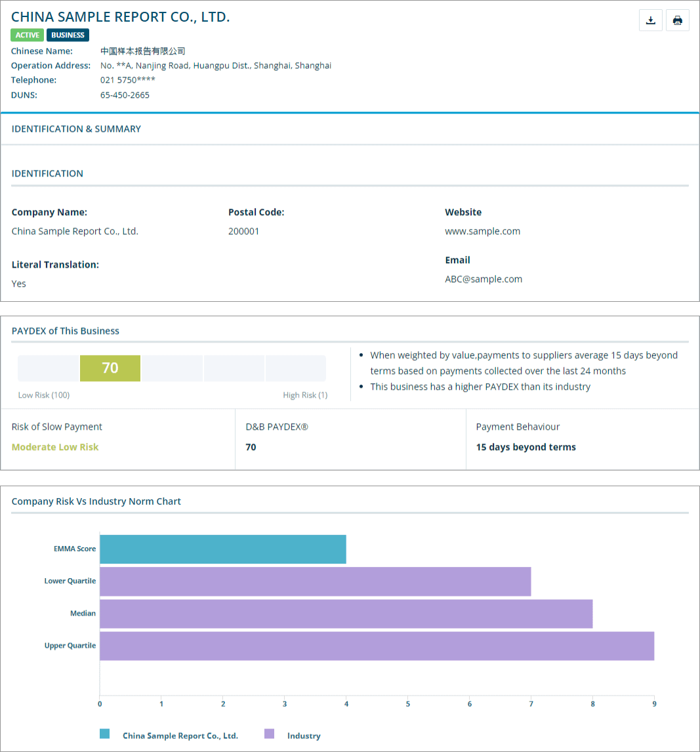Click the 'higher PAYDEX than its industry' bullet
The width and height of the screenshot is (700, 752).
pos(480,386)
